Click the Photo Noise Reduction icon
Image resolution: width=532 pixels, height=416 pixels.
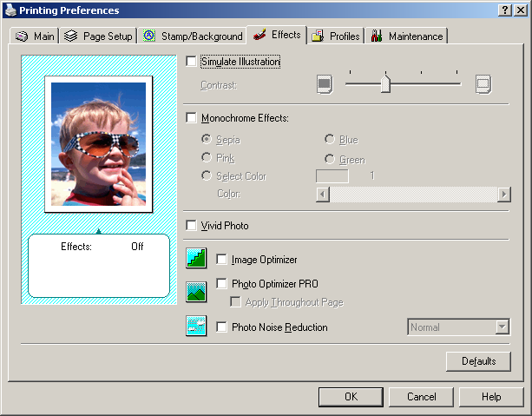coord(196,327)
